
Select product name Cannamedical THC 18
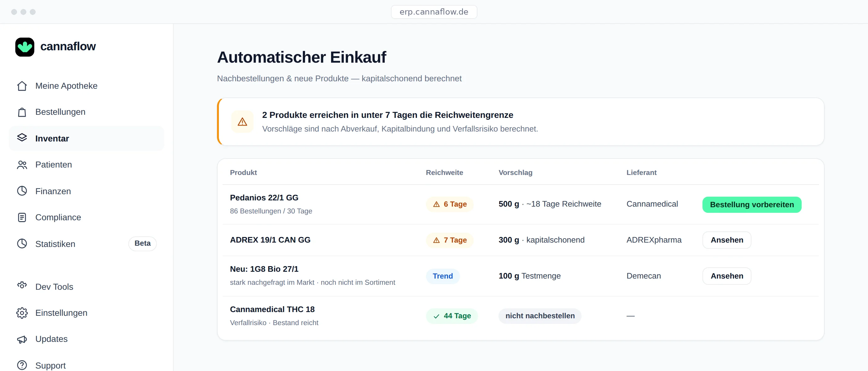(x=272, y=309)
